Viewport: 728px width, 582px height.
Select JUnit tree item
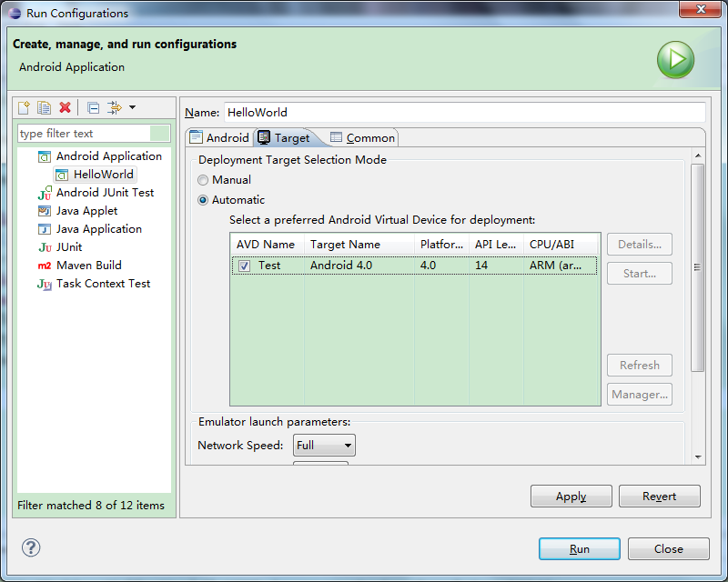pos(69,247)
